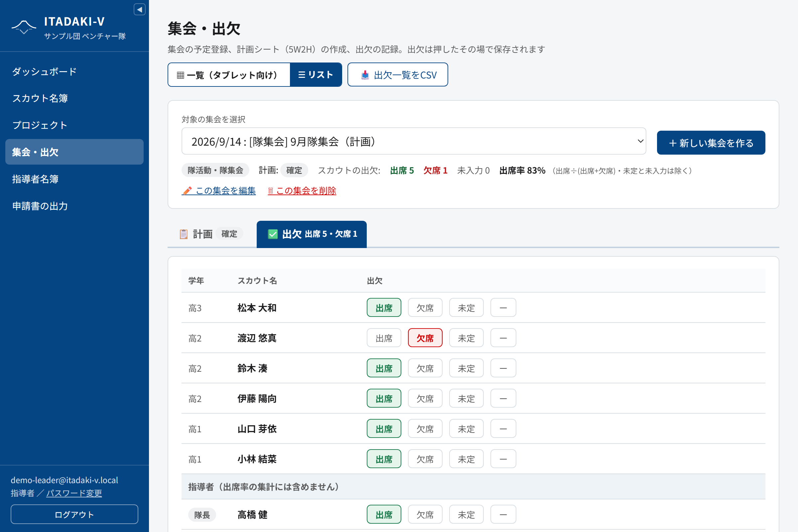Click the demo-leader@itadaki-v.local account text
This screenshot has height=532, width=798.
coord(65,480)
